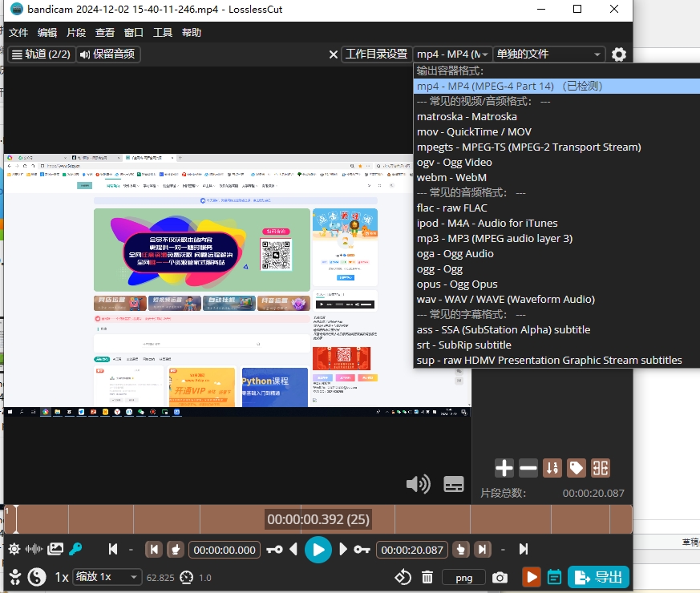Open the zoom 缩放 1x dropdown
The image size is (700, 593).
(x=107, y=577)
